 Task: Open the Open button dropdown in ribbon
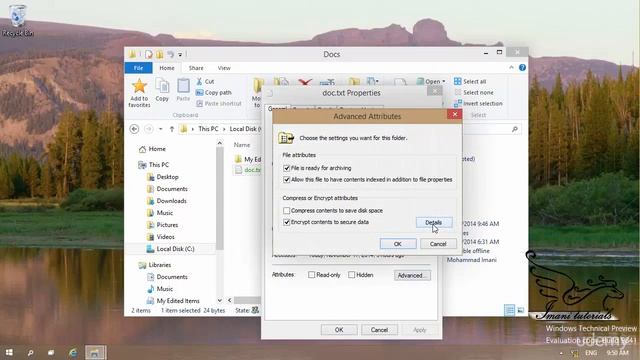[444, 82]
